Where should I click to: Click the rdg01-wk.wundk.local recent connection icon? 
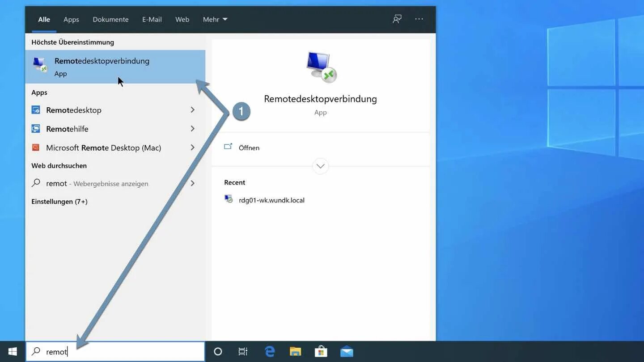pos(229,199)
